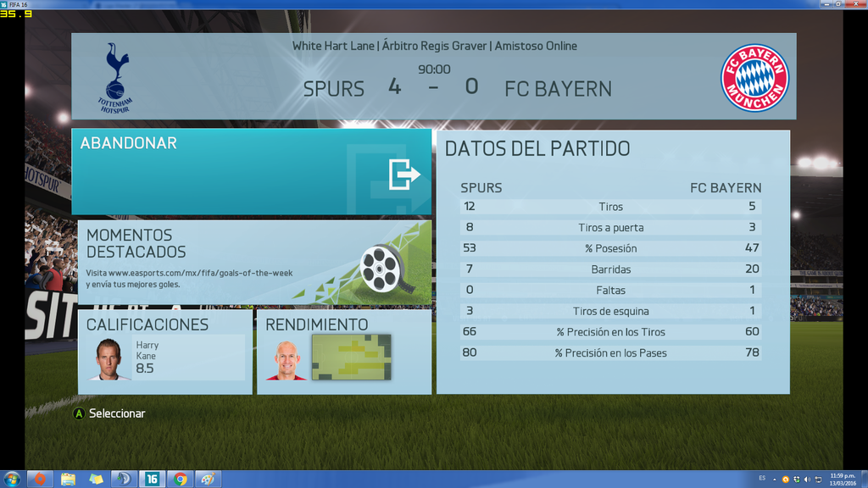Open File Explorer from the taskbar
This screenshot has height=488, width=868.
click(68, 479)
